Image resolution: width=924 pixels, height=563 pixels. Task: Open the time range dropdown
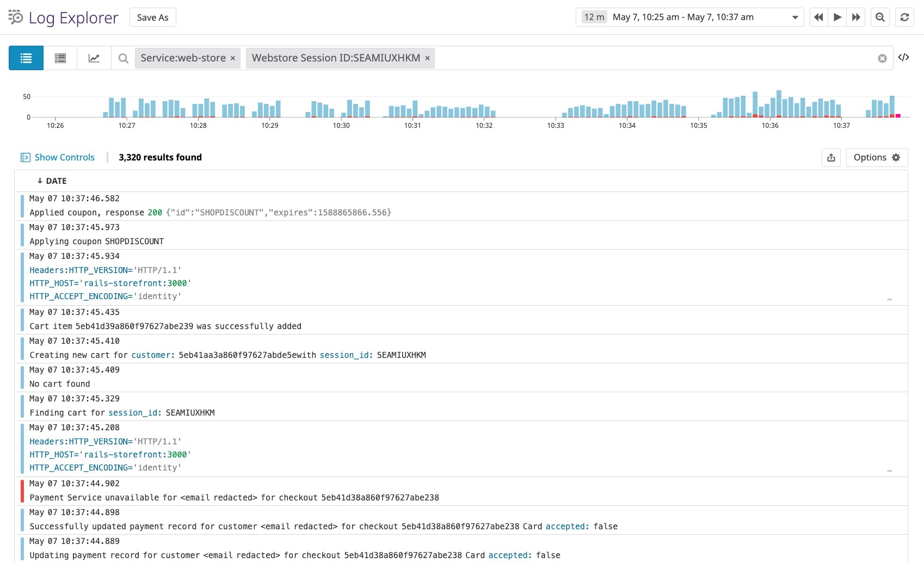click(x=795, y=17)
